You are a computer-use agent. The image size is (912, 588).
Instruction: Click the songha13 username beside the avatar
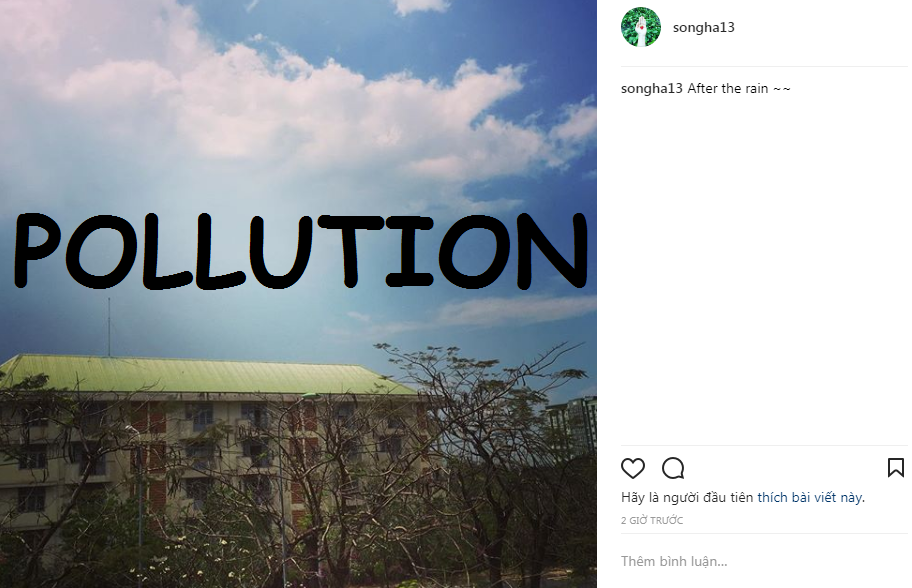(703, 27)
